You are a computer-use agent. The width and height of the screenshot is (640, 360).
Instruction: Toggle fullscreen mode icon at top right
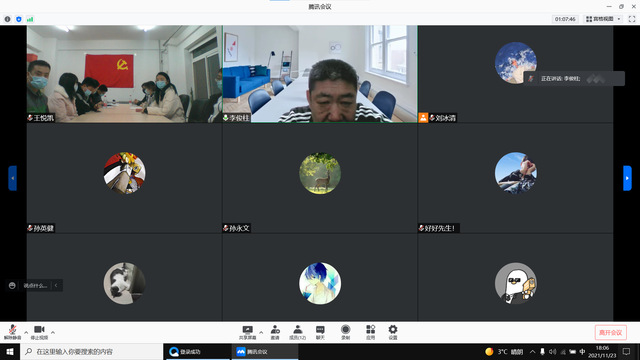click(x=632, y=19)
